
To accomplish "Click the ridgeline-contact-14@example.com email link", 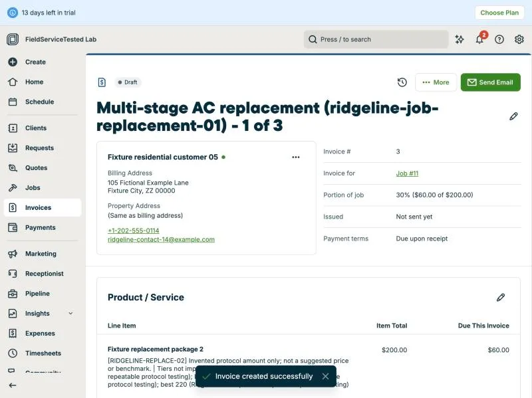I will tap(161, 240).
